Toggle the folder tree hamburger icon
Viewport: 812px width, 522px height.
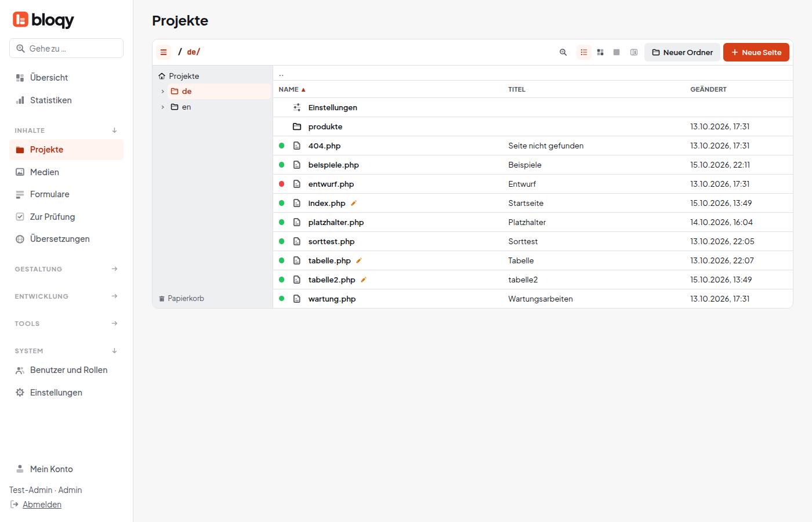[164, 52]
